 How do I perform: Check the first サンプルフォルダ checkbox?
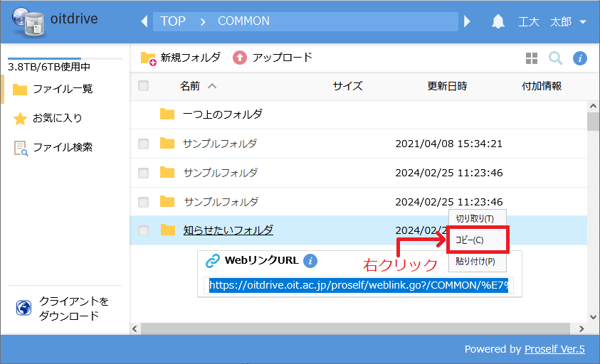tap(144, 144)
